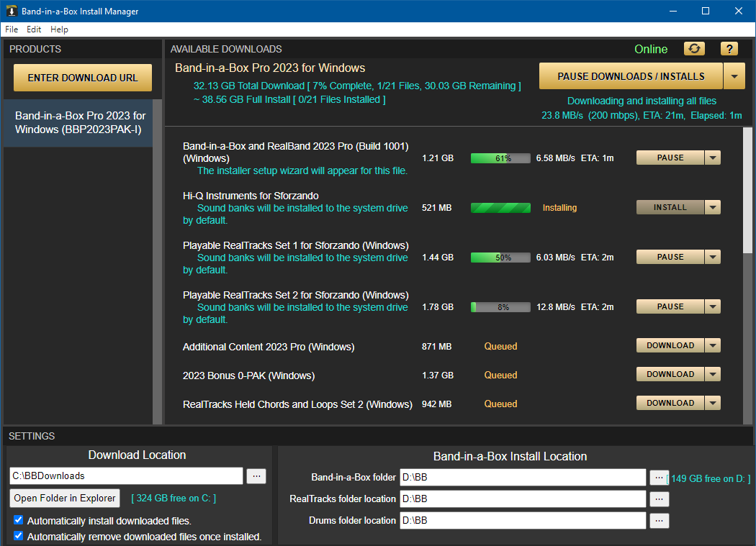756x546 pixels.
Task: Open dropdown beside Held Chords and Loops Download
Action: pyautogui.click(x=713, y=403)
